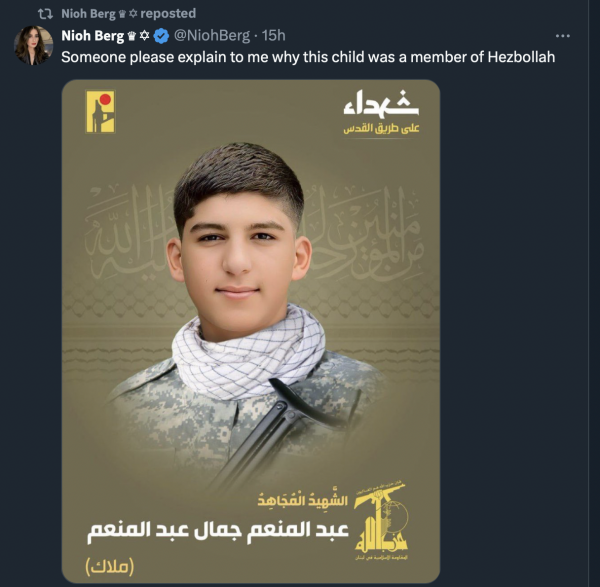Image resolution: width=600 pixels, height=587 pixels.
Task: Click the star emoji in the reposted line
Action: point(133,14)
